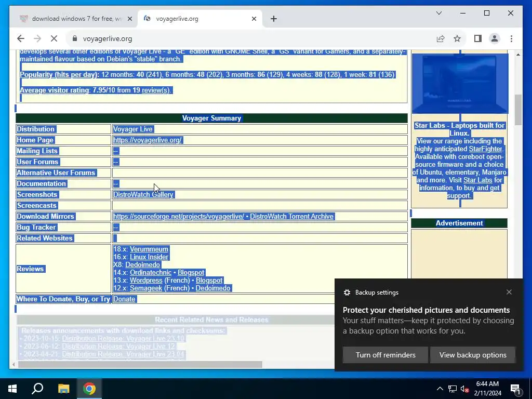532x399 pixels.
Task: Open the Star Labs link in the sidebar
Action: click(x=478, y=180)
